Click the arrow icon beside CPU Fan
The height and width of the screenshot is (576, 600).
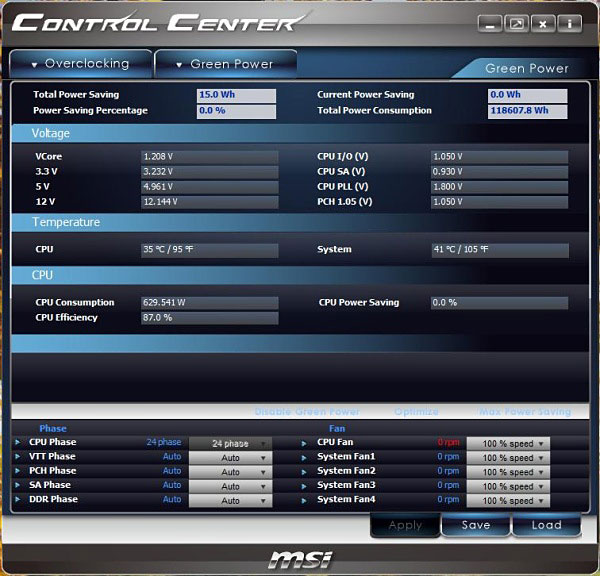tap(304, 444)
